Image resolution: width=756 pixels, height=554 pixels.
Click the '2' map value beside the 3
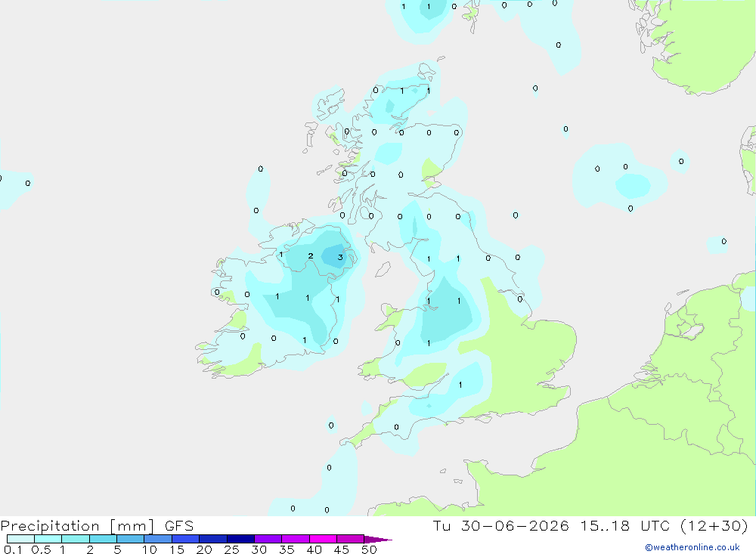(311, 256)
